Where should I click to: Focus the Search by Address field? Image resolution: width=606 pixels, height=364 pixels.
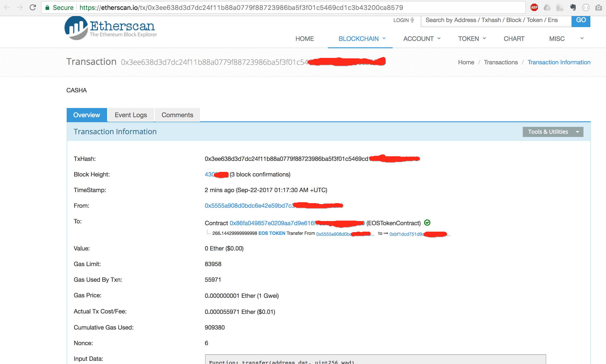496,20
